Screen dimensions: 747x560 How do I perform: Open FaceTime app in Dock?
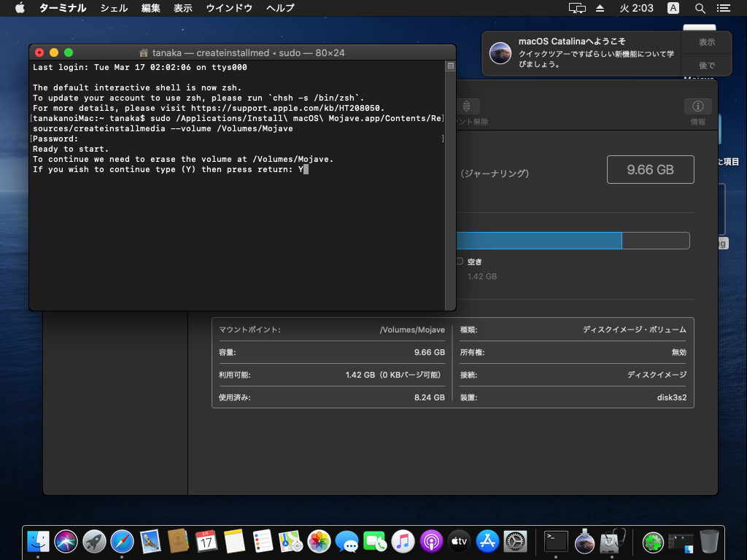click(375, 542)
